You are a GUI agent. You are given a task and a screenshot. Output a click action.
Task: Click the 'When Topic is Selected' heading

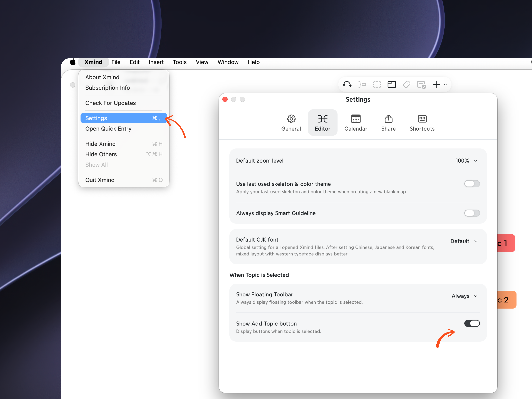click(259, 275)
